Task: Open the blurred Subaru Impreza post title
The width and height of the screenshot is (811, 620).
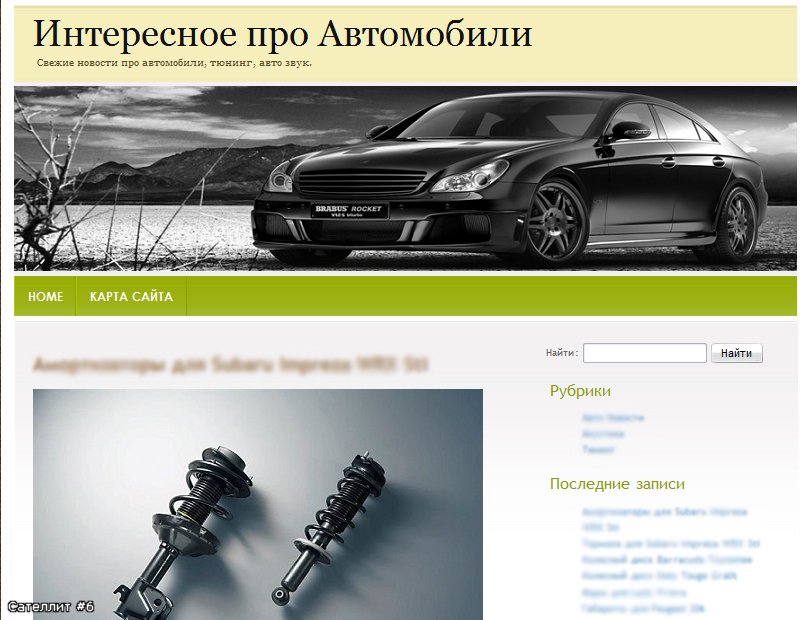Action: click(x=231, y=365)
